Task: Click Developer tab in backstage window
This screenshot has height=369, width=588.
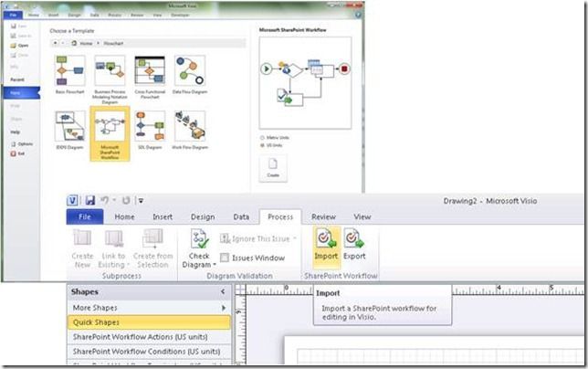Action: 180,15
